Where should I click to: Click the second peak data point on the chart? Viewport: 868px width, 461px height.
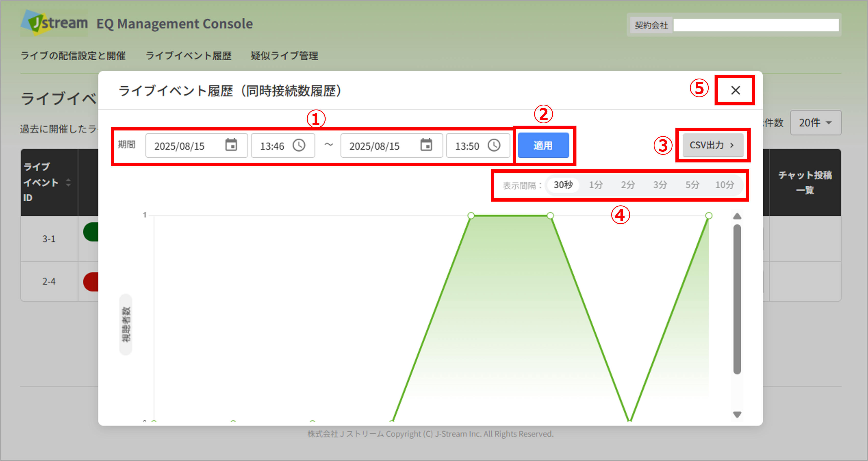coord(550,216)
